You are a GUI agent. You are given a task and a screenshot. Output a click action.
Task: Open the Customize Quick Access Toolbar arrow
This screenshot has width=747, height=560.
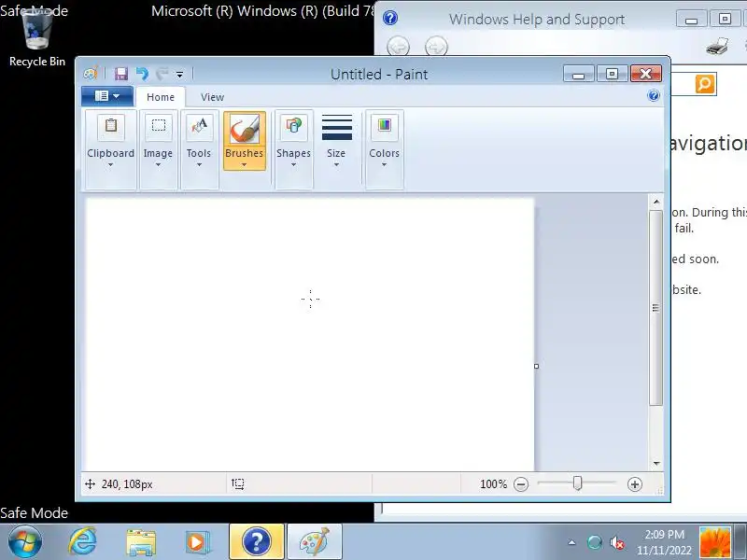tap(179, 75)
